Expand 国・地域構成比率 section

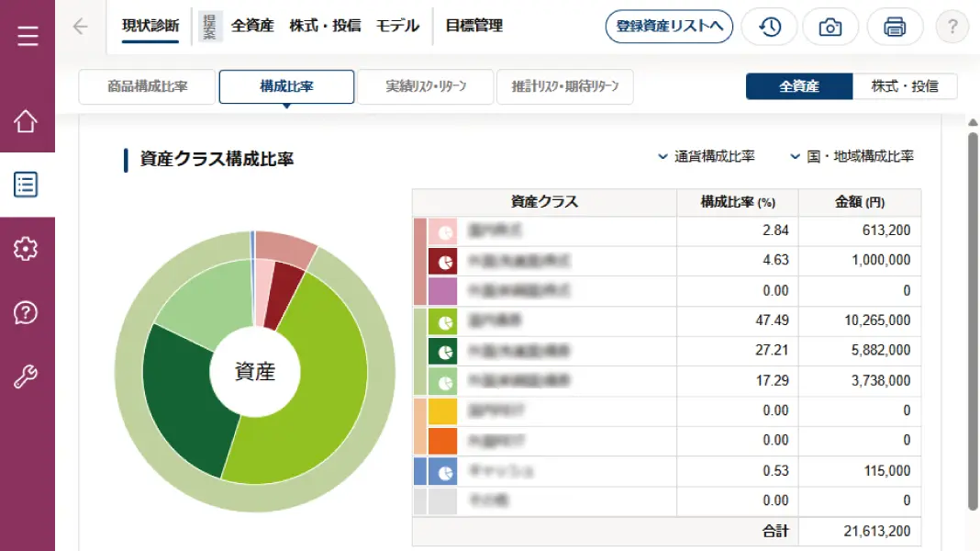[x=852, y=156]
